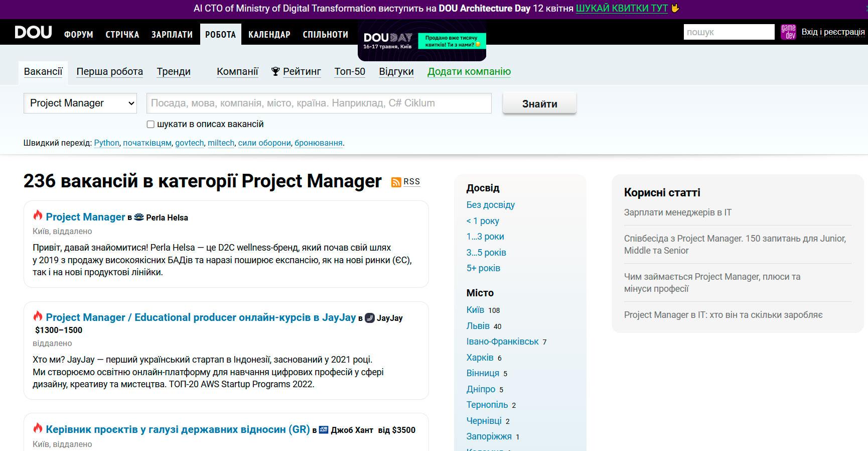Open the Співбесіда з Project Manager article

pos(735,245)
